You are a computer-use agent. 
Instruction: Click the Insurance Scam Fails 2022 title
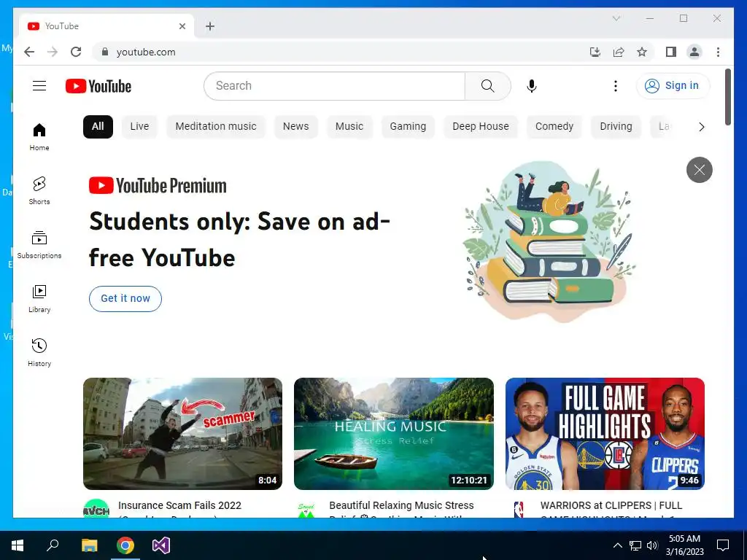point(179,505)
